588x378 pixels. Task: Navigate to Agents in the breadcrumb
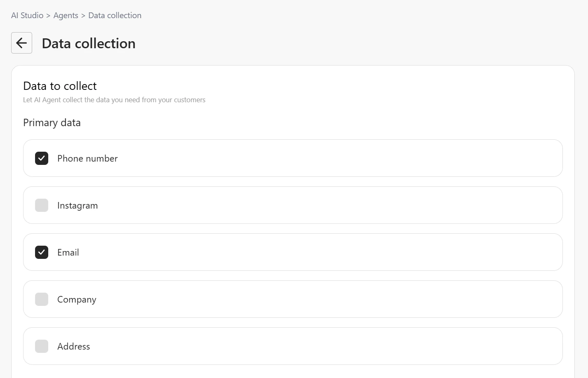pyautogui.click(x=66, y=15)
